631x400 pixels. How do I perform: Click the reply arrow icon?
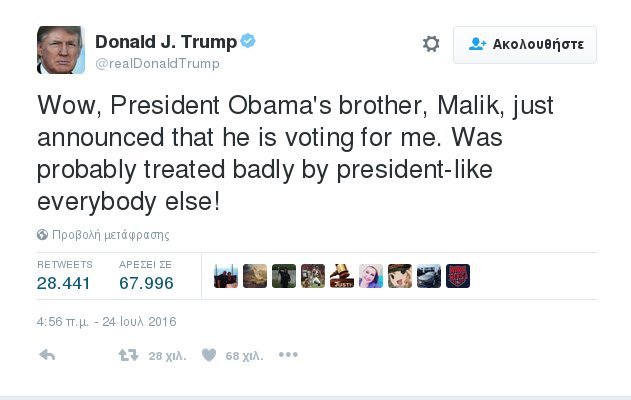pyautogui.click(x=46, y=355)
